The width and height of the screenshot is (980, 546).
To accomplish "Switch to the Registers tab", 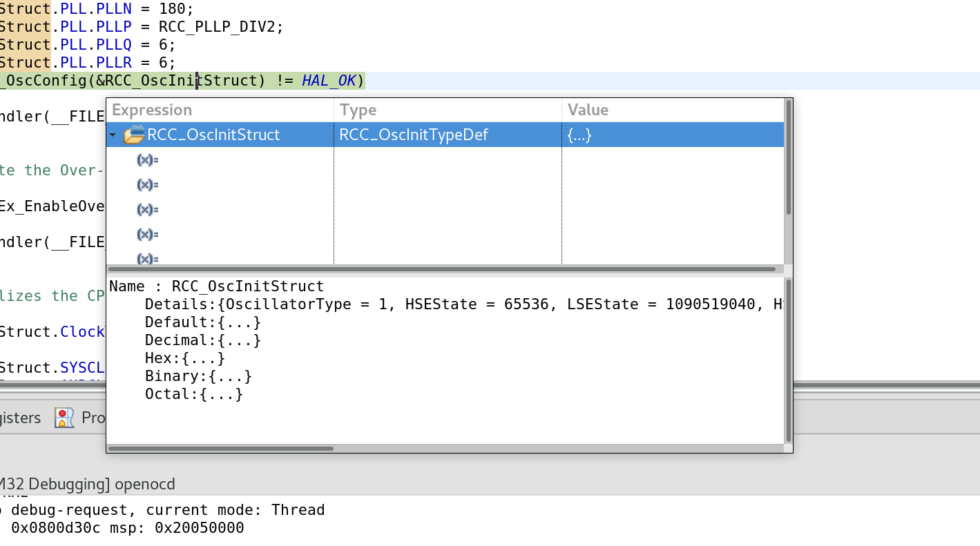I will (x=19, y=418).
